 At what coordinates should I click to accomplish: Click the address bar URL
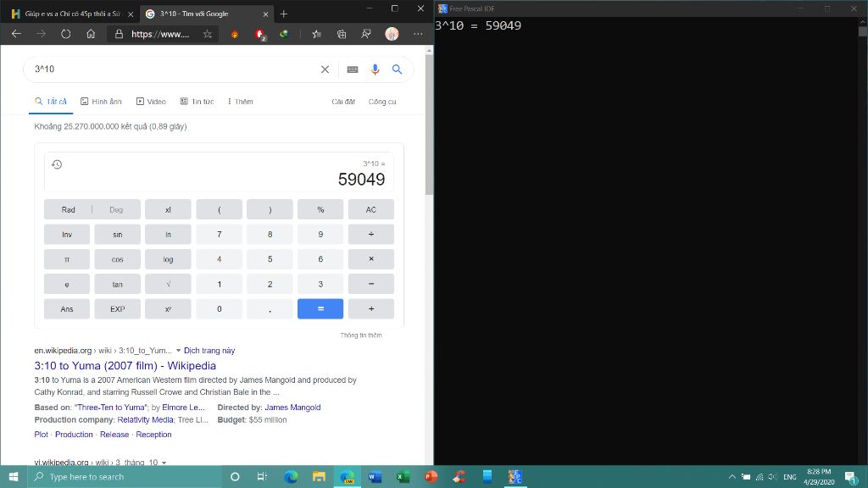160,34
